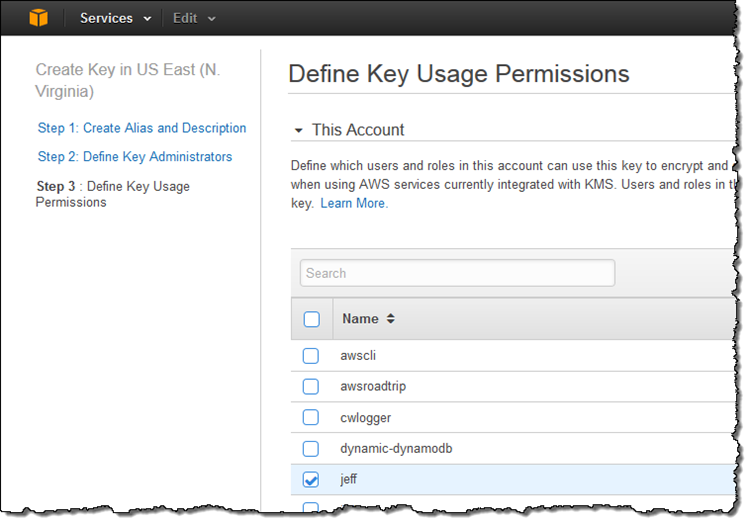Click the jeff row name
Screen dimensions: 750x523
tap(349, 480)
